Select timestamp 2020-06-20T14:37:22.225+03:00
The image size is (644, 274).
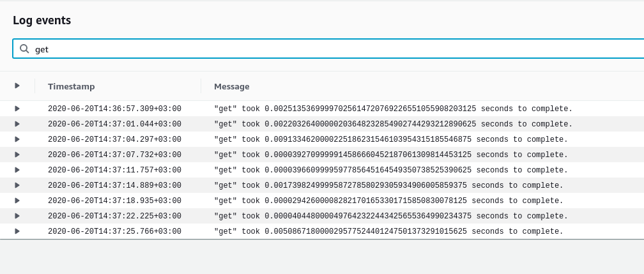pos(114,216)
